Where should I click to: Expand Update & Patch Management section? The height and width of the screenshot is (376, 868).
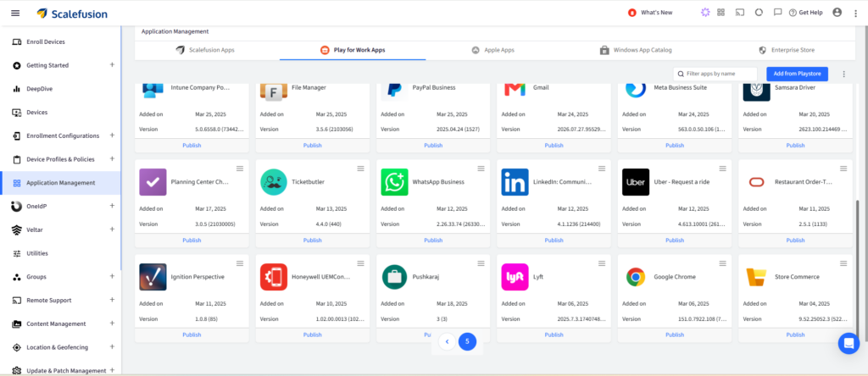112,370
